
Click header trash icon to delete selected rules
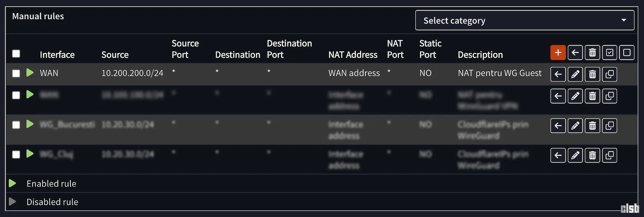coord(593,53)
